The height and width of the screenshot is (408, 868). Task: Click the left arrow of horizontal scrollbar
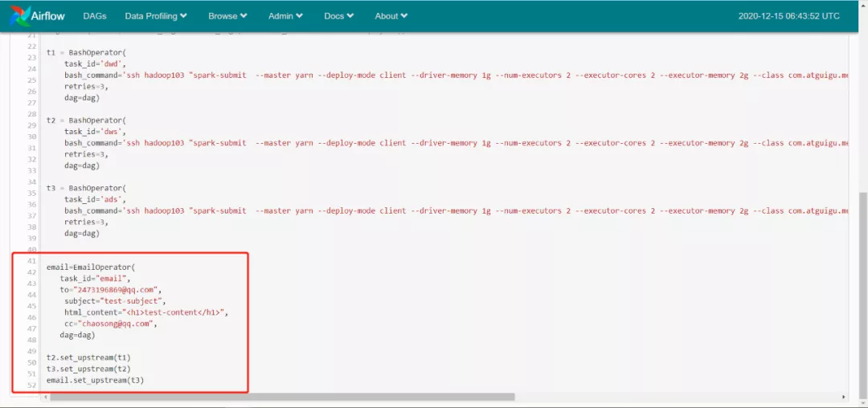coord(45,397)
